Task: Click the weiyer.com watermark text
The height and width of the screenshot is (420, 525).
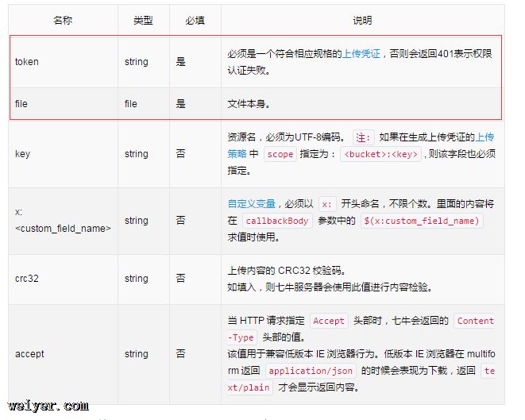Action: coord(49,407)
